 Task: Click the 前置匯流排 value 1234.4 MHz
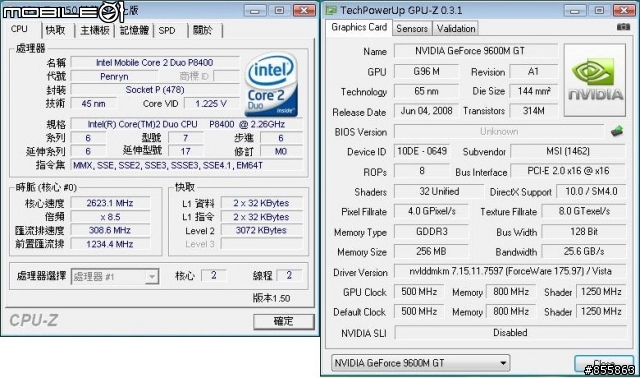[x=110, y=244]
